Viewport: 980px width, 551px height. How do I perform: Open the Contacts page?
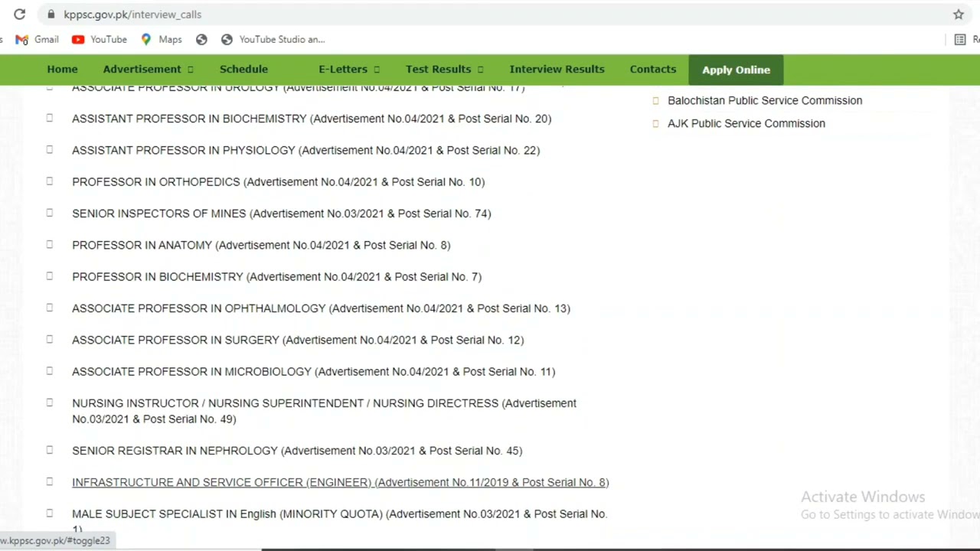pyautogui.click(x=653, y=69)
